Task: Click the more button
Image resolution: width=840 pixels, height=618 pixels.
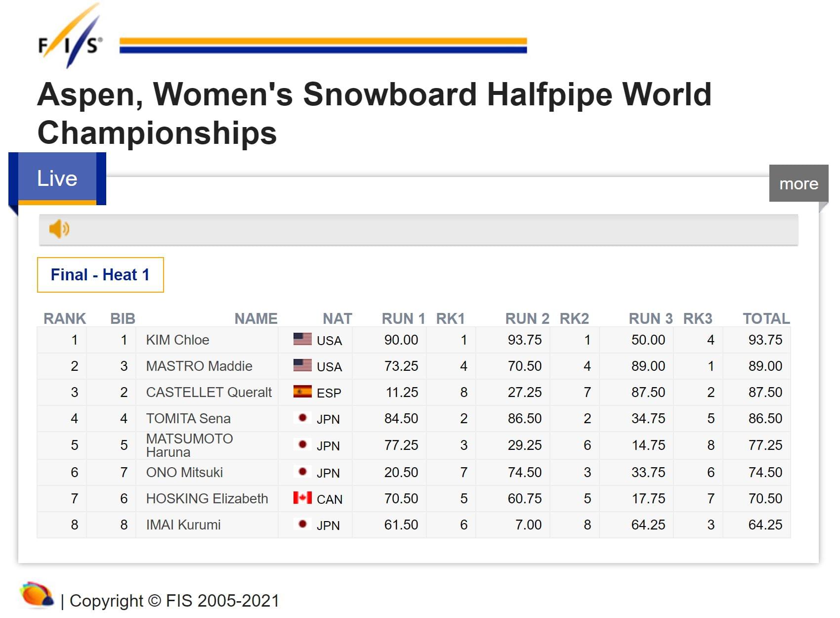Action: tap(798, 183)
